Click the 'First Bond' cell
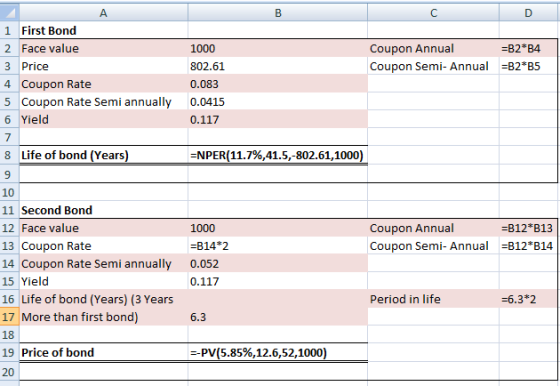This screenshot has height=386, width=560. coord(103,31)
